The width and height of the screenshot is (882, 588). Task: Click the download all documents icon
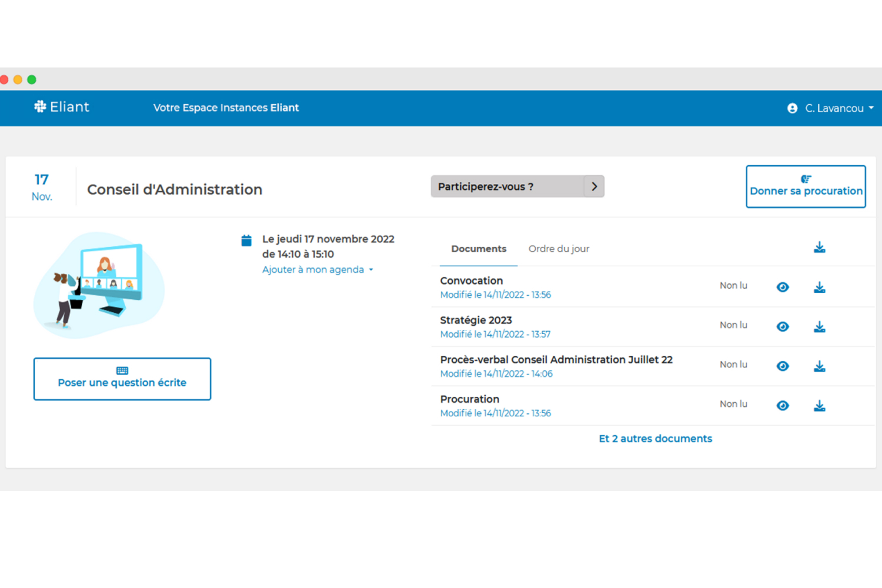tap(819, 248)
